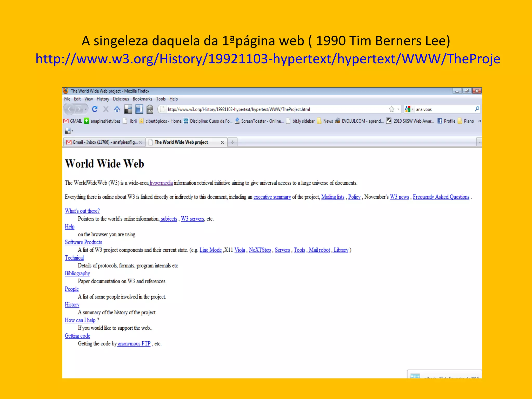Screen dimensions: 532x399
Task: Open the Help menu in menu bar
Action: click(174, 99)
